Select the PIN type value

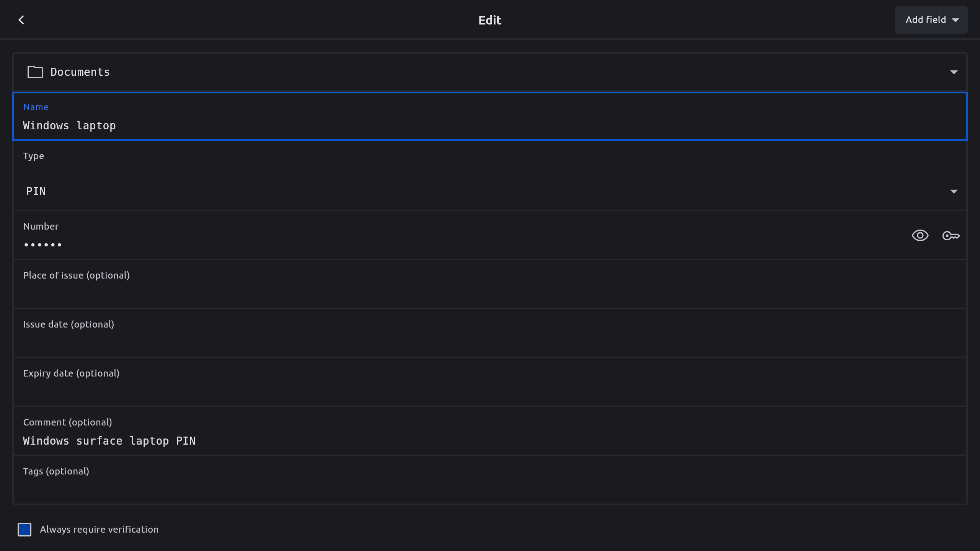pyautogui.click(x=36, y=191)
